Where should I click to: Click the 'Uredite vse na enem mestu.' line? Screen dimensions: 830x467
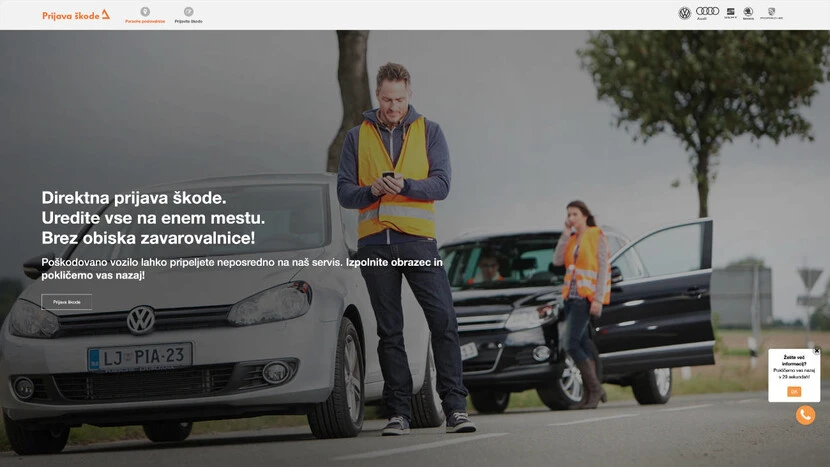click(153, 218)
